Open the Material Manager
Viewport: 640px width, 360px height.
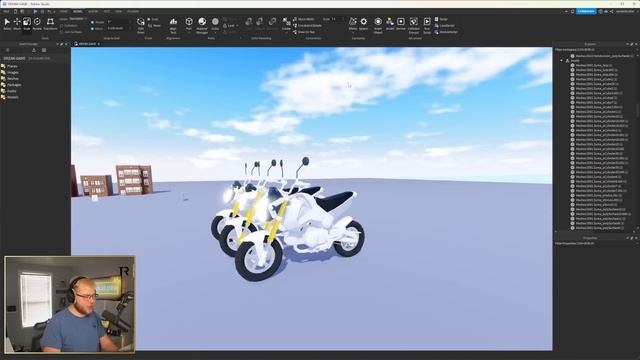click(202, 24)
